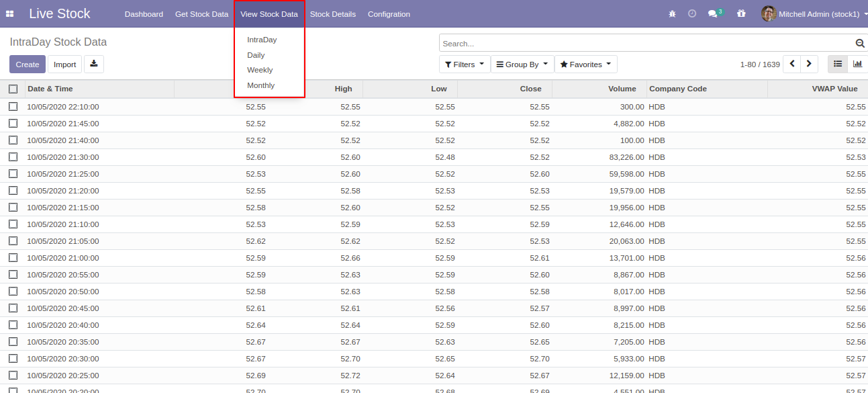Open record dated 10/05/2020 20:45:00
The image size is (868, 393).
pos(63,308)
